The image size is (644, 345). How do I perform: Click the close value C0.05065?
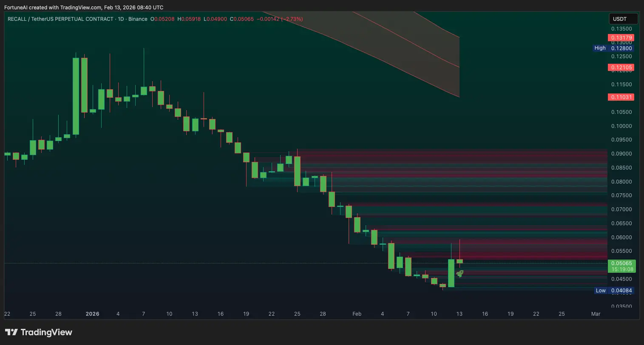(242, 19)
